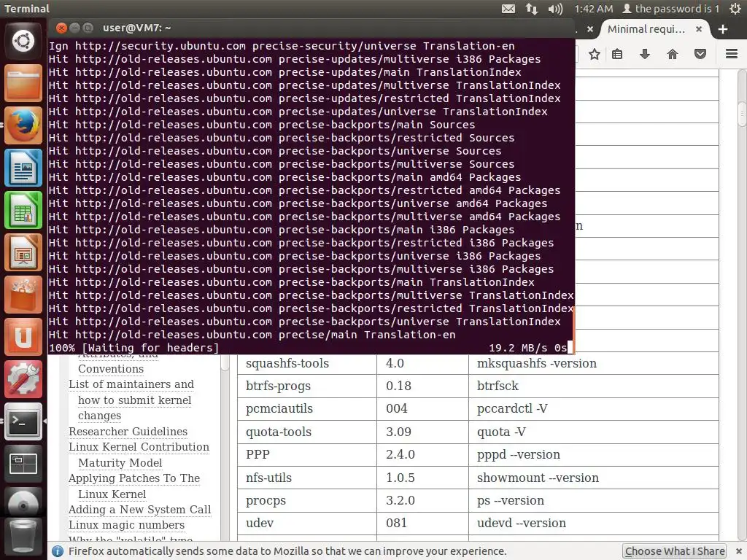The image size is (747, 560).
Task: Open 'Adding a New System Call' link
Action: click(x=139, y=510)
